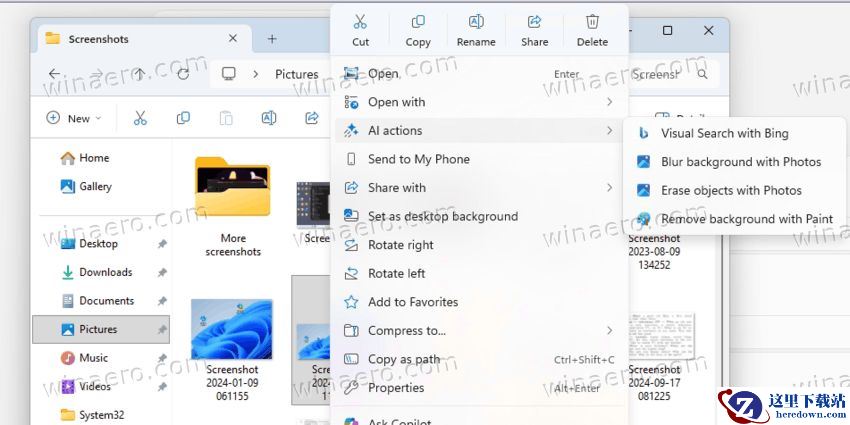Click the Copy icon in context menu
Screen dimensions: 850x425
(x=418, y=22)
